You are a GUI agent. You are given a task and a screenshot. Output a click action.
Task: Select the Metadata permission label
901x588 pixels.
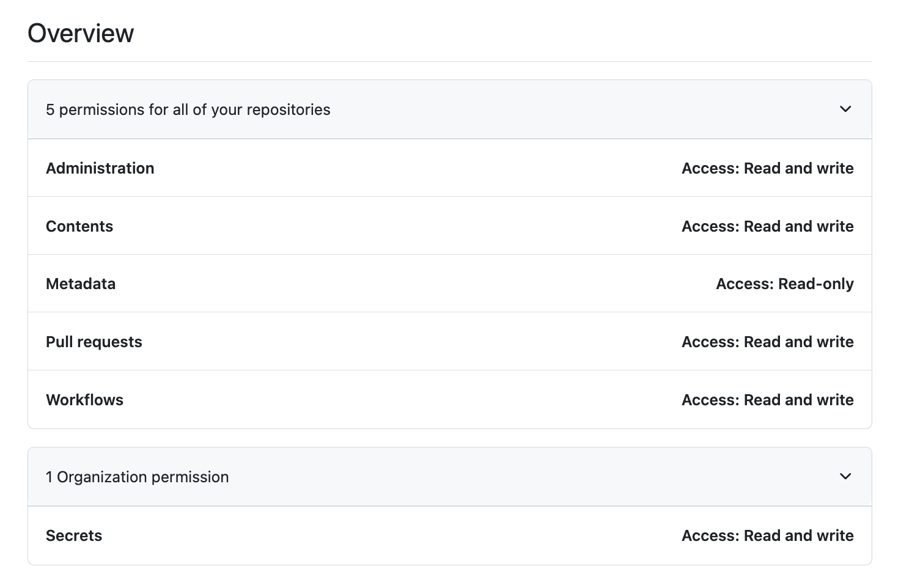point(81,284)
